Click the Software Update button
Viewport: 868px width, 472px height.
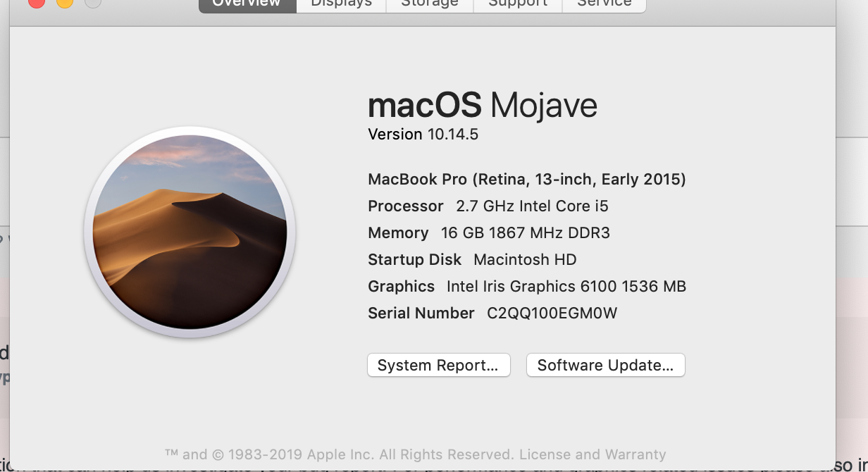point(606,365)
